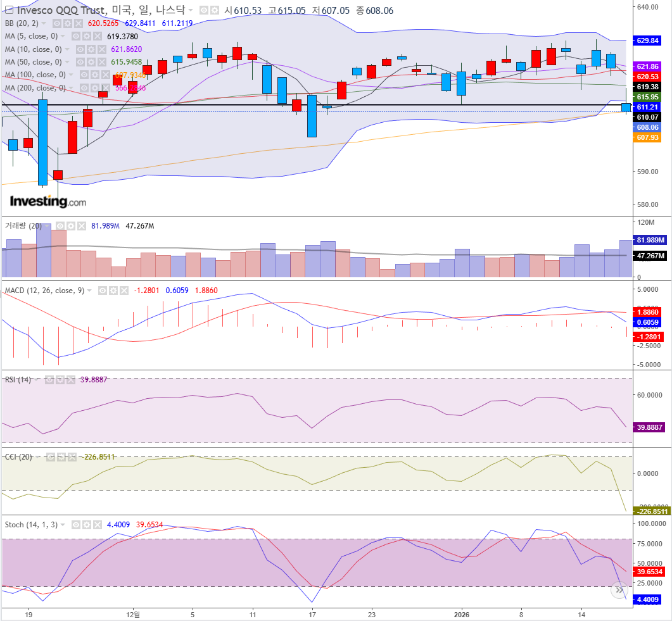Select the Stoch (14, 1, 3) legend label

pyautogui.click(x=31, y=525)
